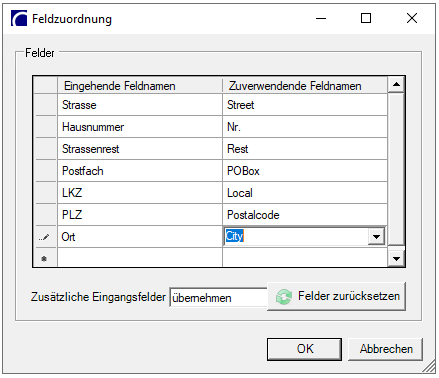Open the City dropdown arrow
The width and height of the screenshot is (439, 378).
376,237
